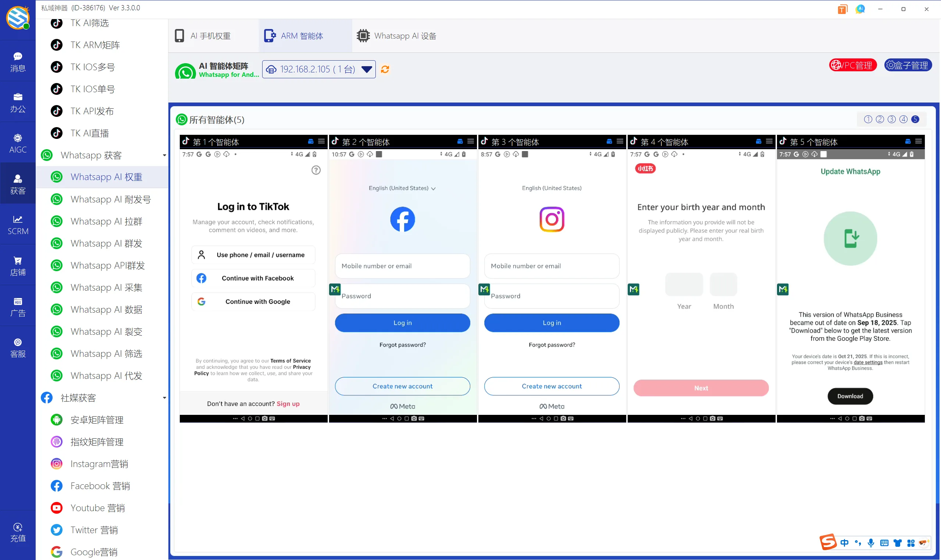The image size is (941, 560).
Task: Click the 盒子管理 button
Action: (x=908, y=65)
